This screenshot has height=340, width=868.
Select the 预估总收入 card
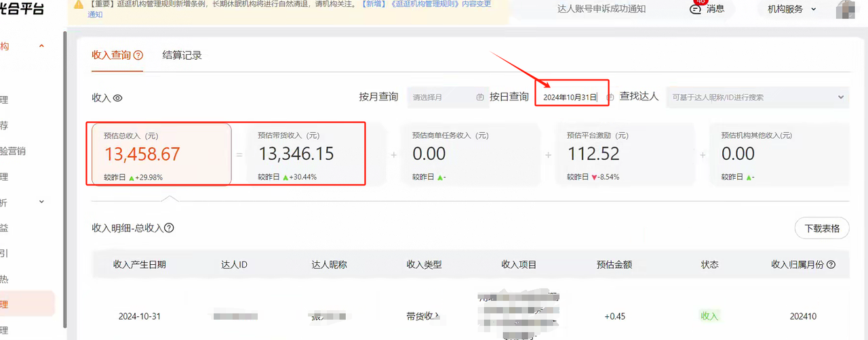[161, 154]
